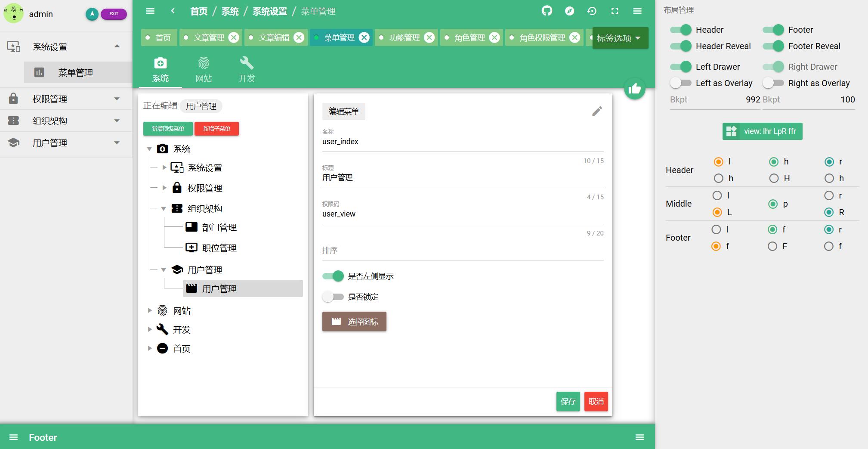
Task: Click the 系统 camera icon in tree
Action: [x=162, y=149]
